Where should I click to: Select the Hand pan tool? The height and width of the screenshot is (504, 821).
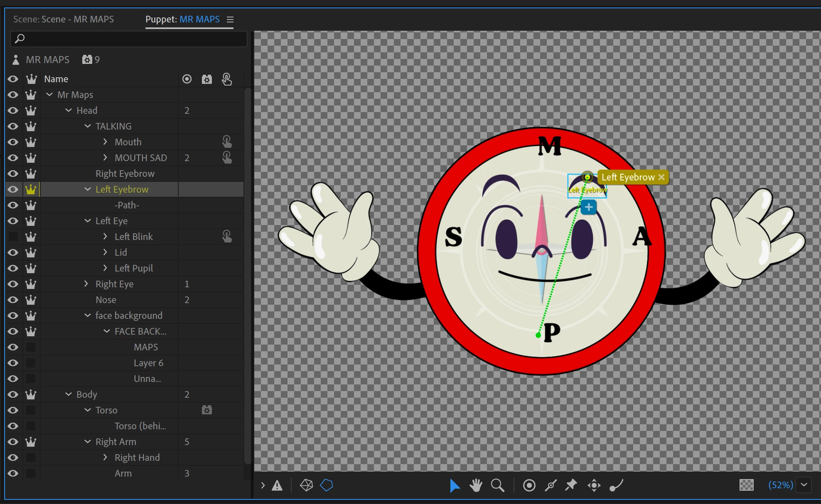476,485
